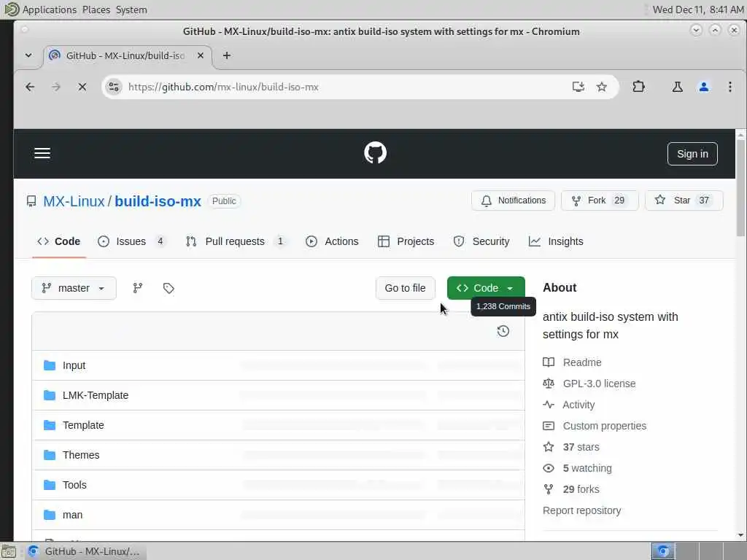Screen dimensions: 747x560
Task: Fork the repository using Fork button
Action: tap(600, 201)
